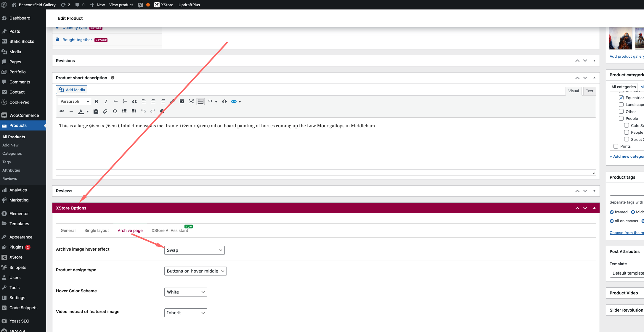Open the Default template dropdown
Viewport: 644px width, 332px height.
[x=627, y=273]
